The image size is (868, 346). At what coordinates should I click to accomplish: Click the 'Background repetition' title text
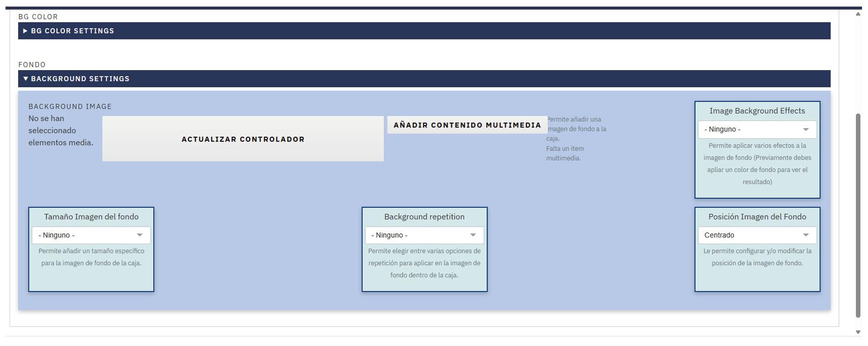pyautogui.click(x=424, y=217)
